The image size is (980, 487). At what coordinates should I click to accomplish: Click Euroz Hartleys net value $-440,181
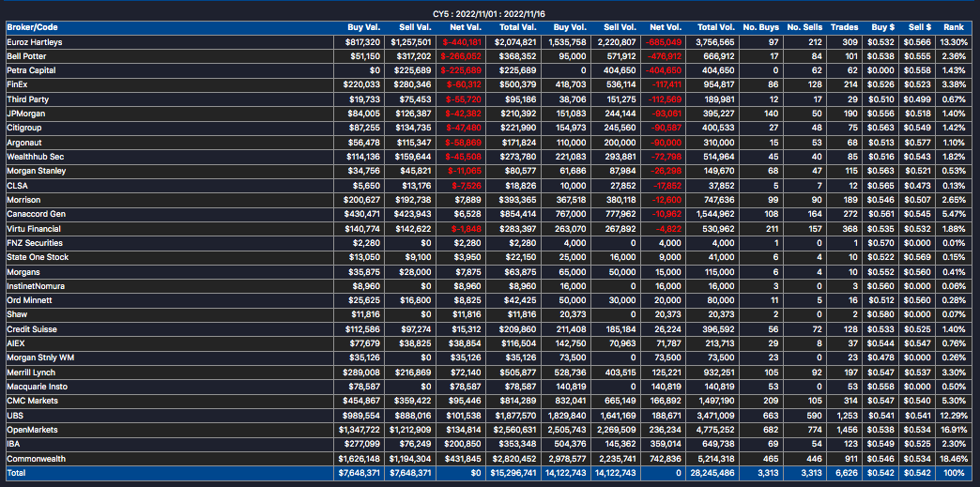[462, 42]
